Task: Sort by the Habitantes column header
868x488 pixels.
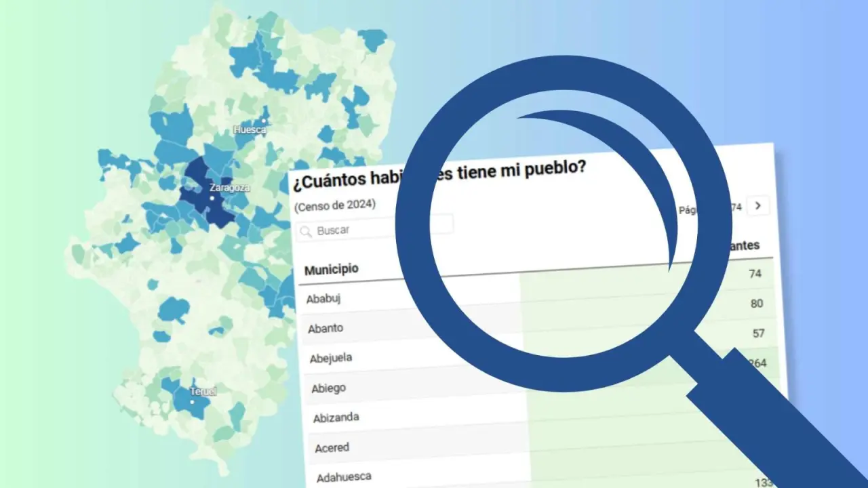Action: 745,245
